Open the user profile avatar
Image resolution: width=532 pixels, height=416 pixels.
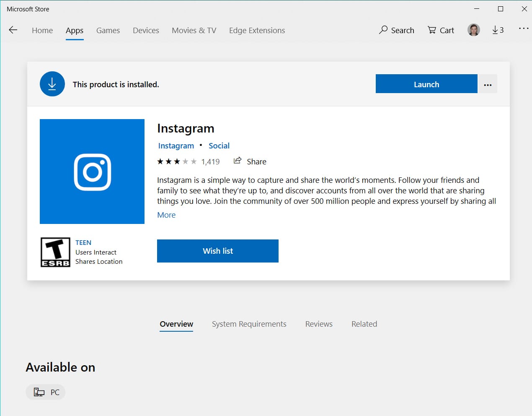coord(474,30)
